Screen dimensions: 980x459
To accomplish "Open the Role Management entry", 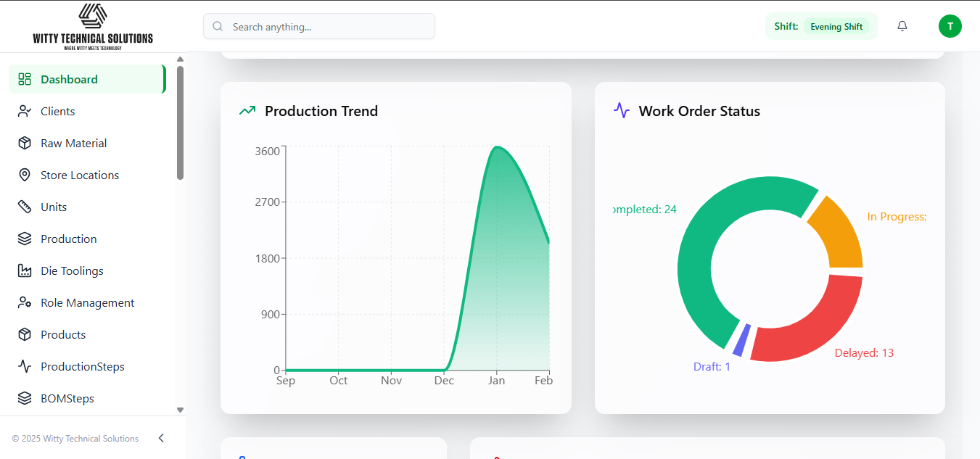I will tap(87, 302).
